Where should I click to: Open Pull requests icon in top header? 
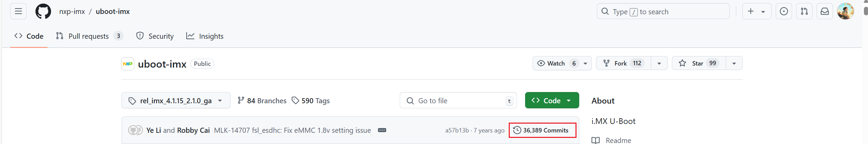804,12
